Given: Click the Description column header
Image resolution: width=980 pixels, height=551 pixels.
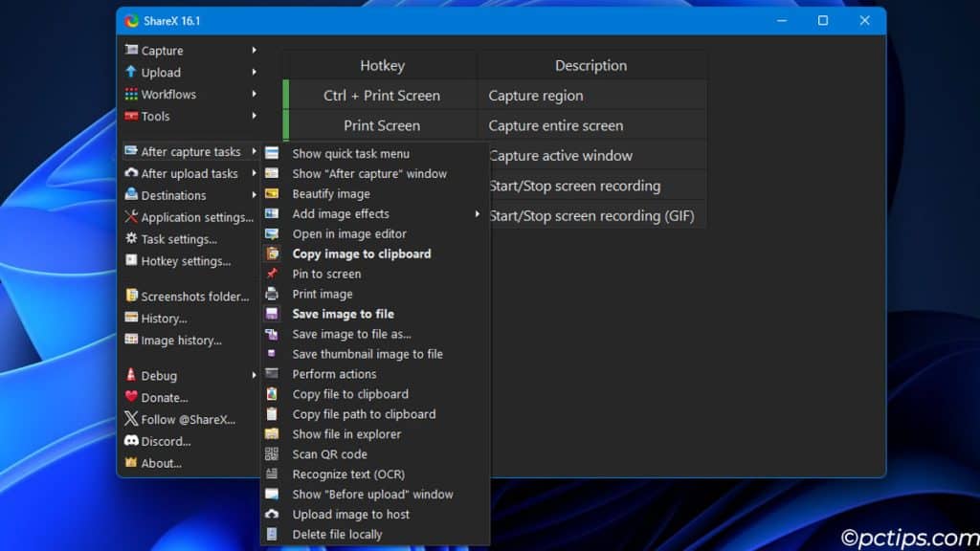Looking at the screenshot, I should (591, 65).
